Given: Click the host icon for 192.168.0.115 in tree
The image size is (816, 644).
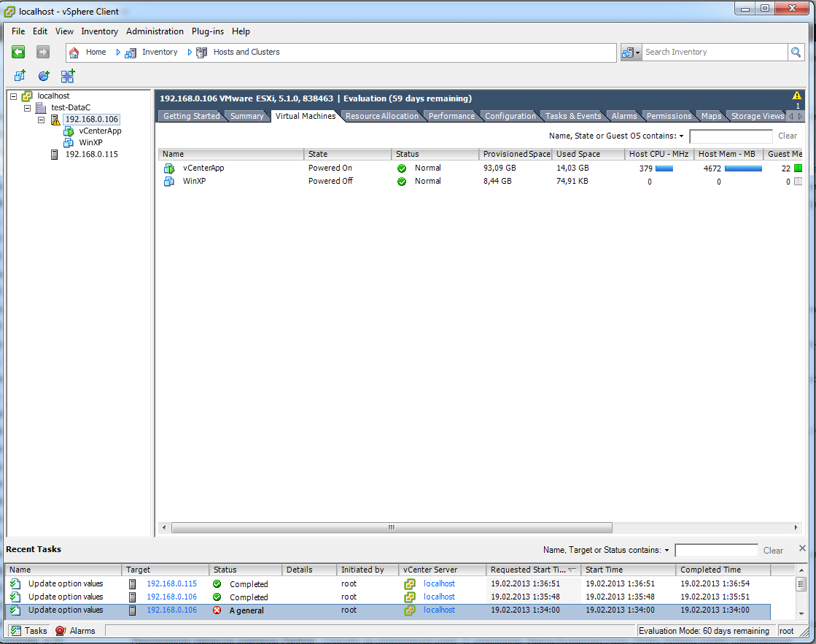Looking at the screenshot, I should click(54, 155).
